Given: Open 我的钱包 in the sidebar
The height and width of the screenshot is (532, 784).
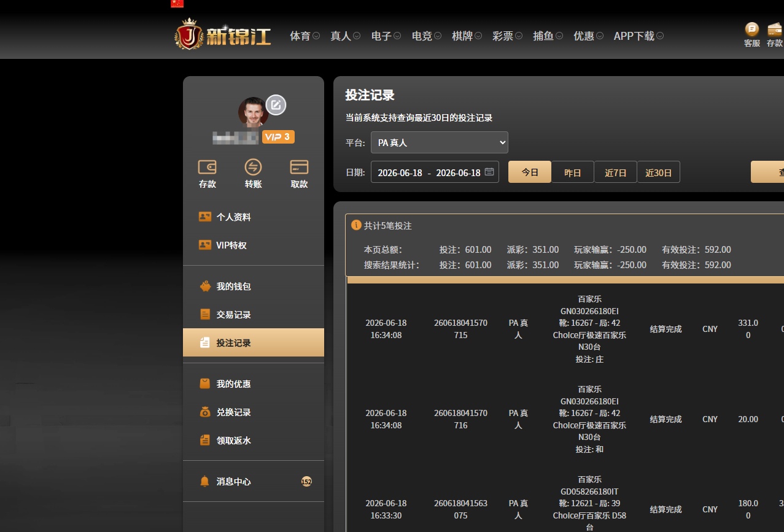Looking at the screenshot, I should pyautogui.click(x=253, y=287).
